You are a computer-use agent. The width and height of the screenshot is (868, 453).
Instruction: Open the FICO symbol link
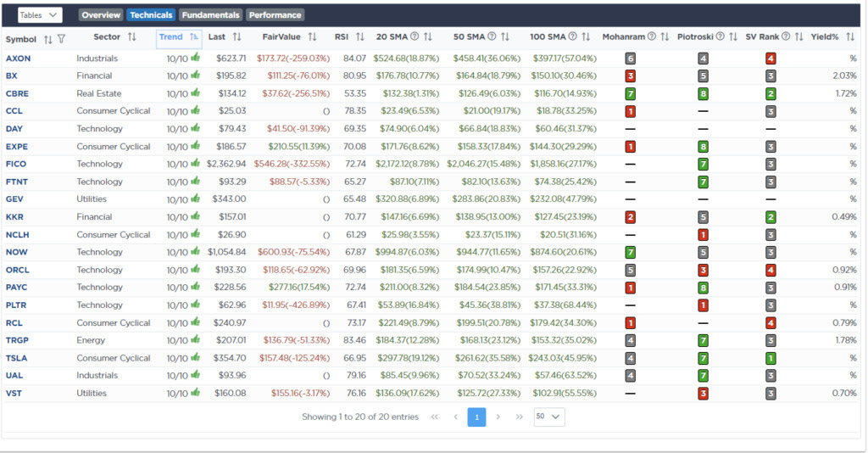[x=16, y=164]
